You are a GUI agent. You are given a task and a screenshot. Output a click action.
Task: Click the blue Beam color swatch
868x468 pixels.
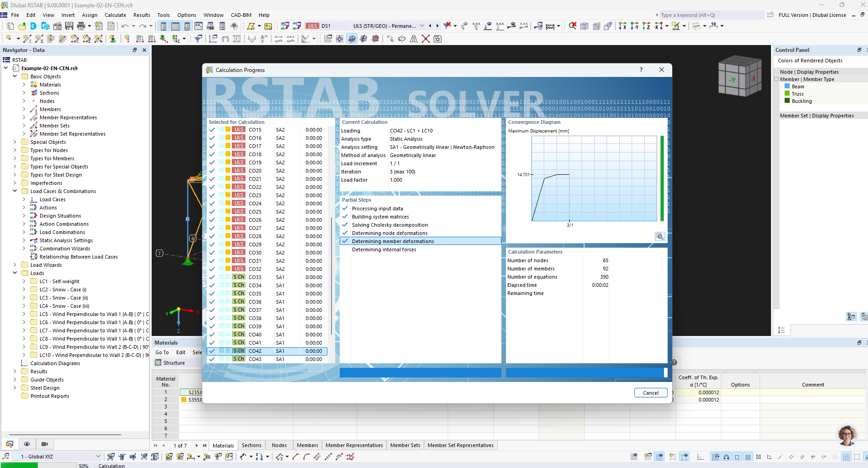[x=787, y=86]
